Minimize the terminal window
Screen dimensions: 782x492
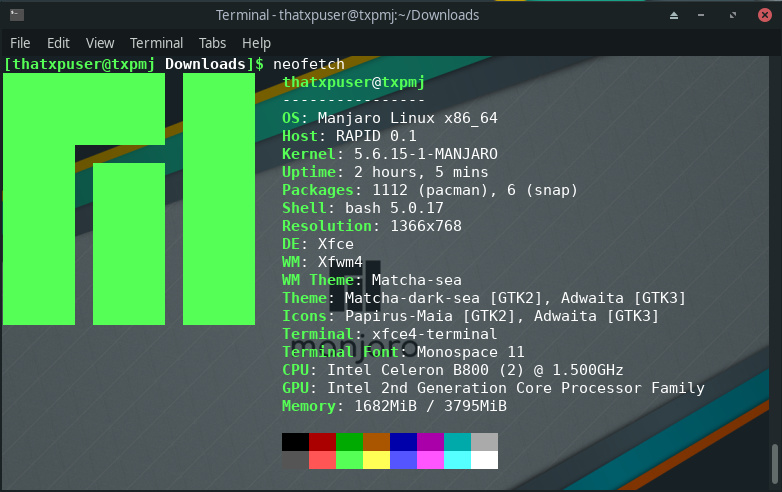click(x=701, y=15)
